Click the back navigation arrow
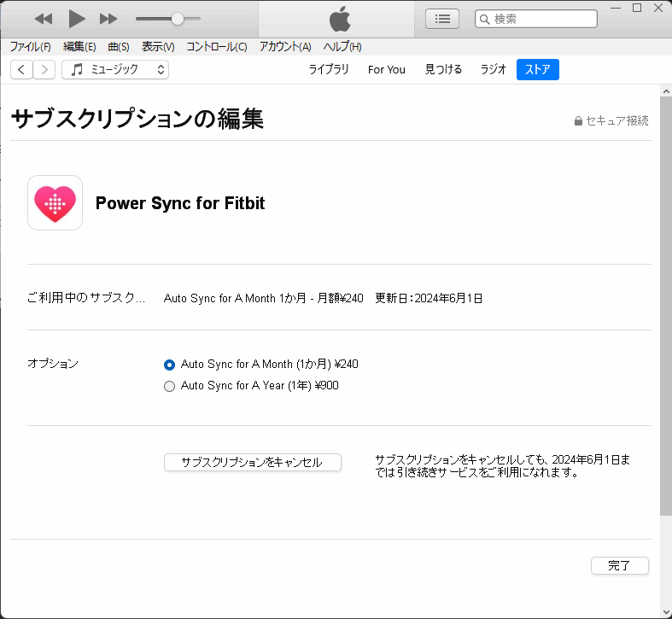The height and width of the screenshot is (619, 672). point(21,70)
